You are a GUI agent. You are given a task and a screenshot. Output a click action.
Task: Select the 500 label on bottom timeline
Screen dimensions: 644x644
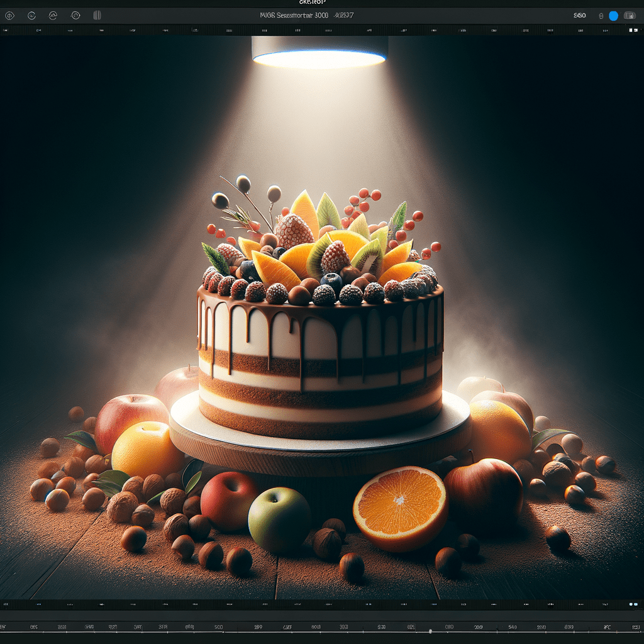click(218, 627)
